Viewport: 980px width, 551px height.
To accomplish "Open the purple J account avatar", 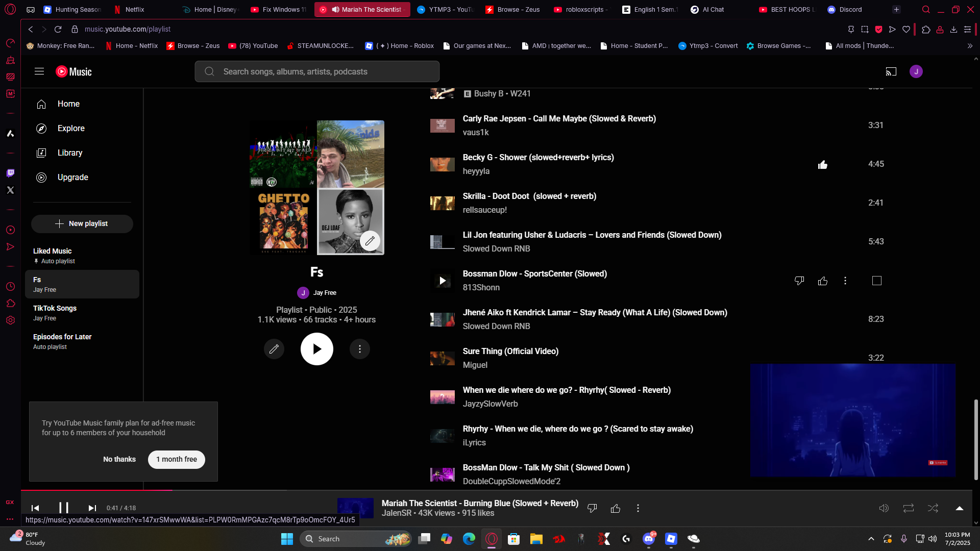I will (916, 71).
